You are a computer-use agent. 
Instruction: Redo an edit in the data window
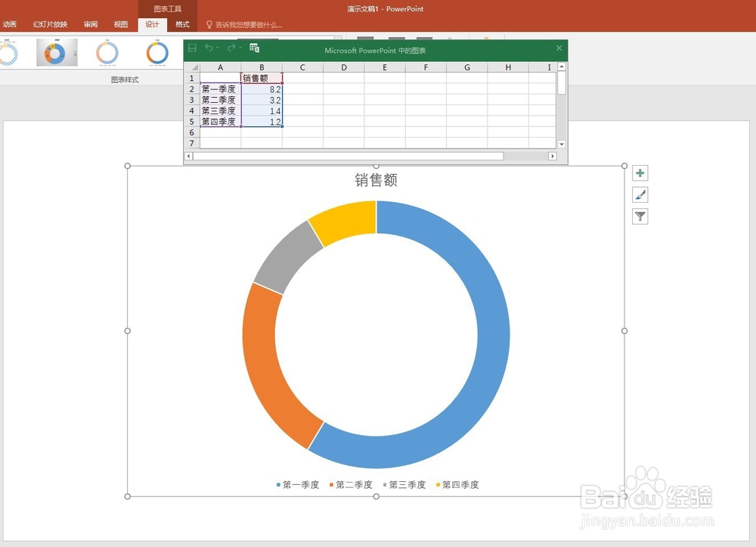coord(232,48)
